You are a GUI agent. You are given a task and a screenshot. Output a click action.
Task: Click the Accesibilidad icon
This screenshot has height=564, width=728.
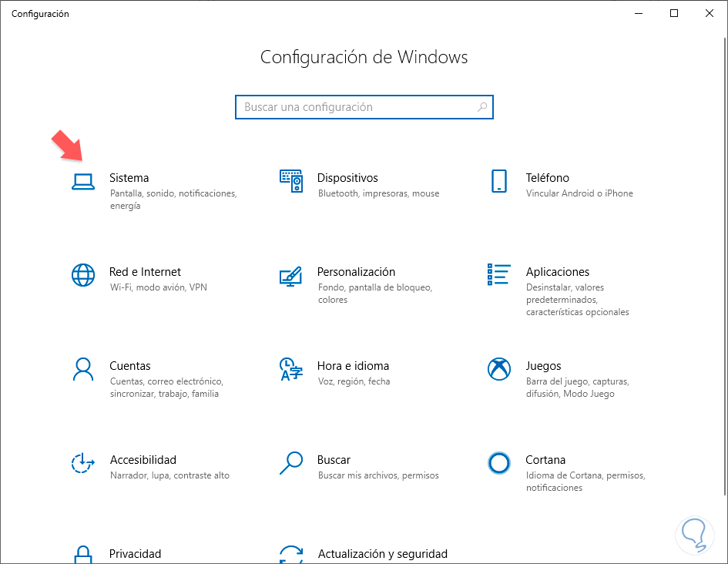[83, 463]
